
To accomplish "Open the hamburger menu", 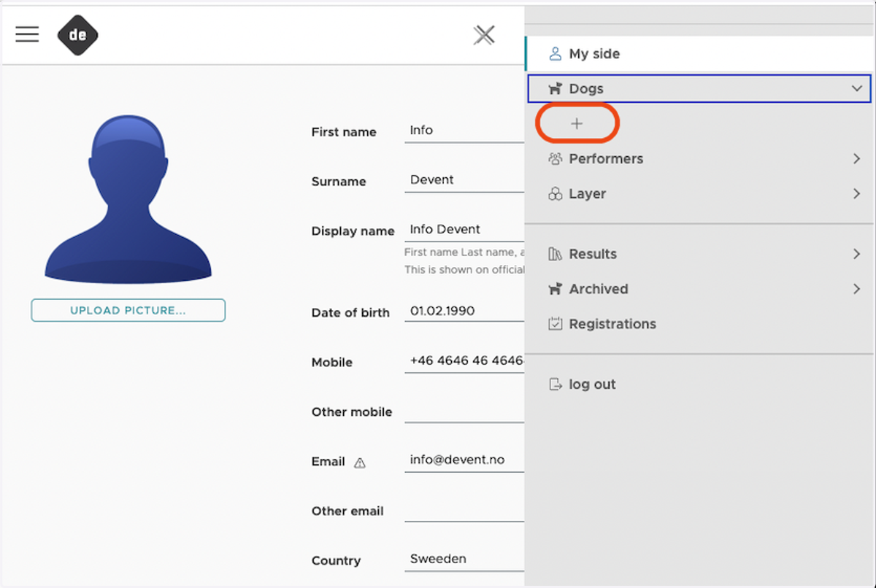I will click(27, 34).
